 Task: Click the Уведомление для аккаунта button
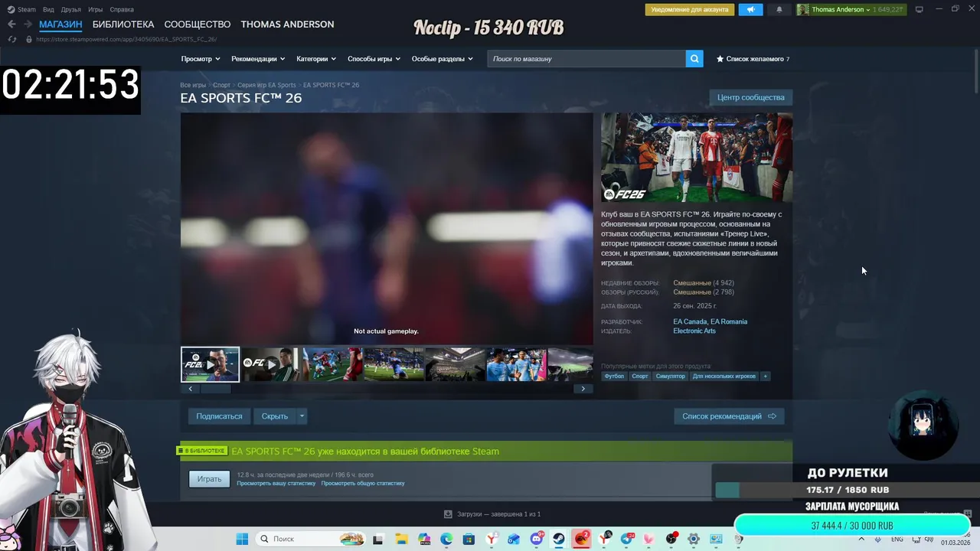coord(690,10)
